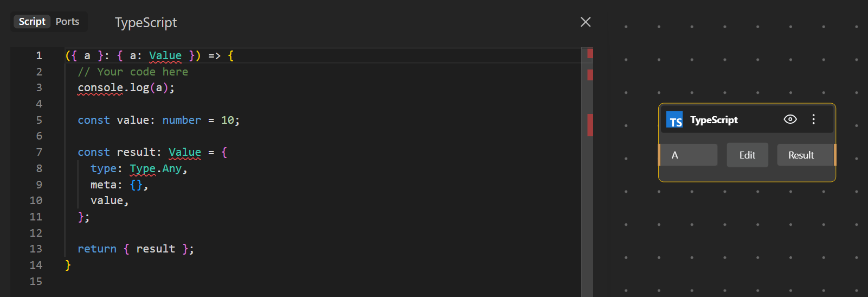The height and width of the screenshot is (297, 868).
Task: Click the underlined Value type on line 1
Action: (x=165, y=55)
